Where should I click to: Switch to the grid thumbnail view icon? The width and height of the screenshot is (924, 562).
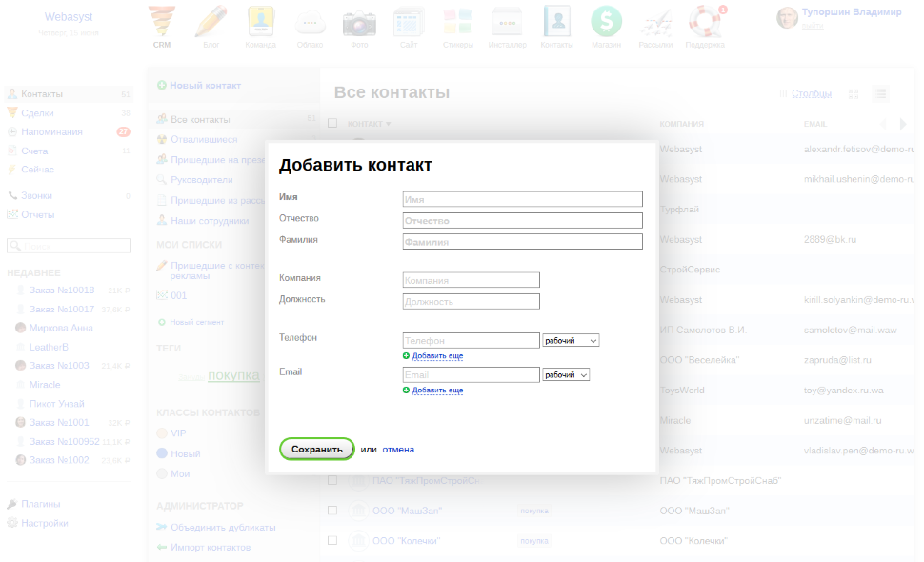tap(854, 94)
